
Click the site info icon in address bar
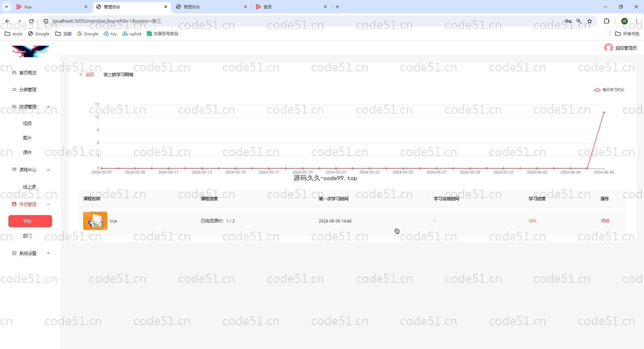[x=46, y=21]
